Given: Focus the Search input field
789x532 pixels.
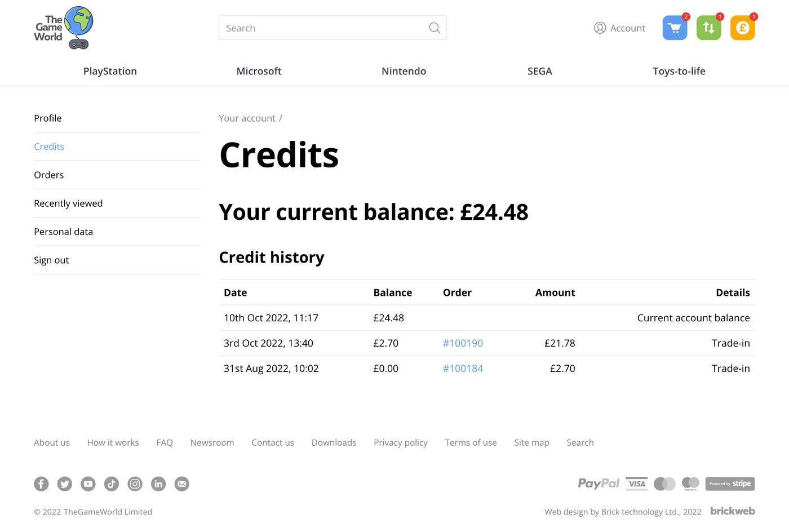Looking at the screenshot, I should pos(321,28).
